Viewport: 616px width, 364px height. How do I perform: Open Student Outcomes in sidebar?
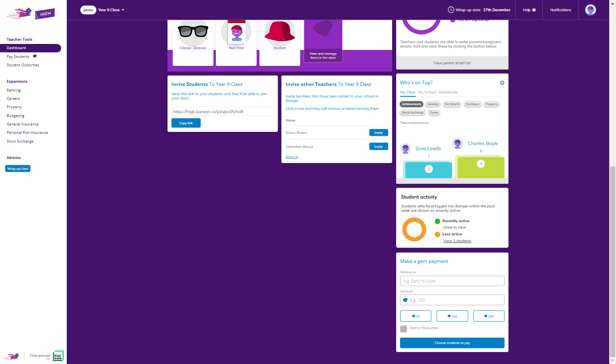point(23,65)
